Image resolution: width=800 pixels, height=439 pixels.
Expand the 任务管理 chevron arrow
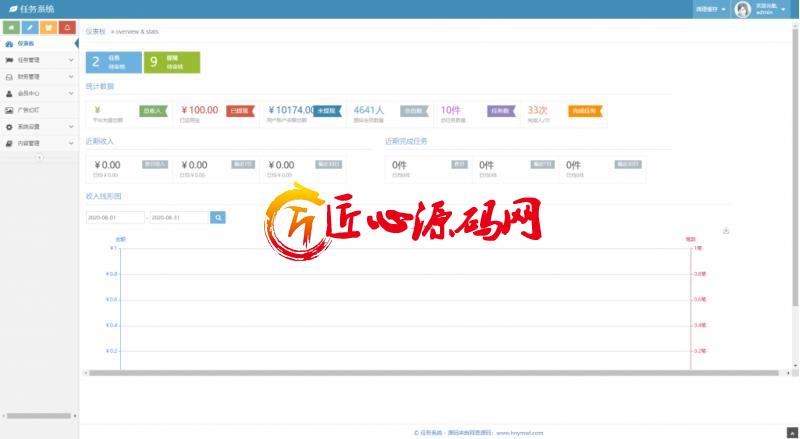click(x=71, y=60)
